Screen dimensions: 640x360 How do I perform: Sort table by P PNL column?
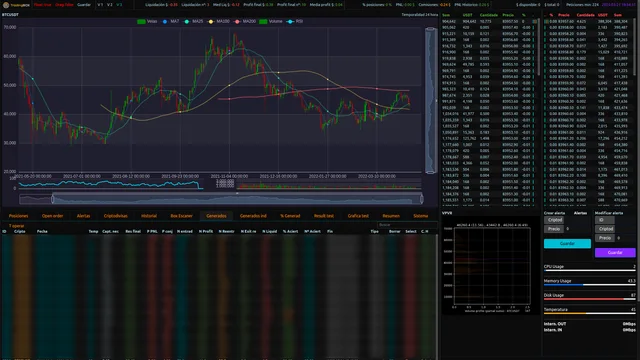coord(152,231)
